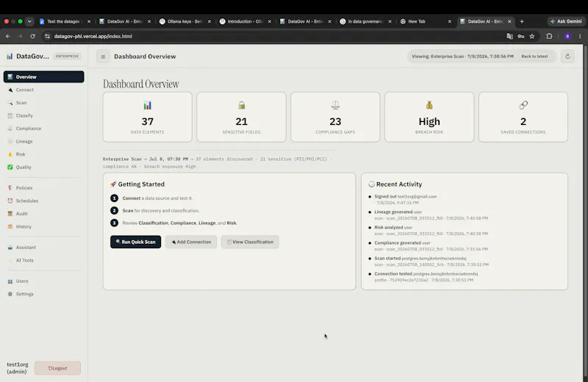Click the Recent Activity clock icon

(x=371, y=184)
